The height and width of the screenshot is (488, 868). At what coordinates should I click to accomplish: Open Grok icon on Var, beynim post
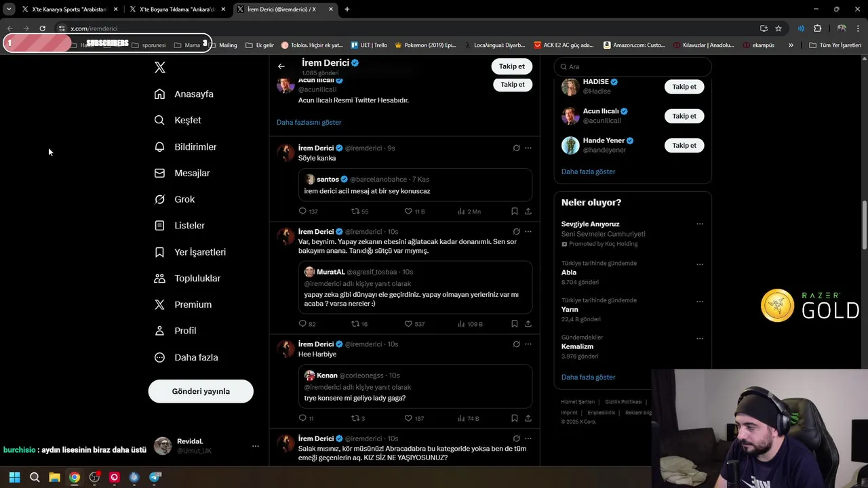coord(517,232)
